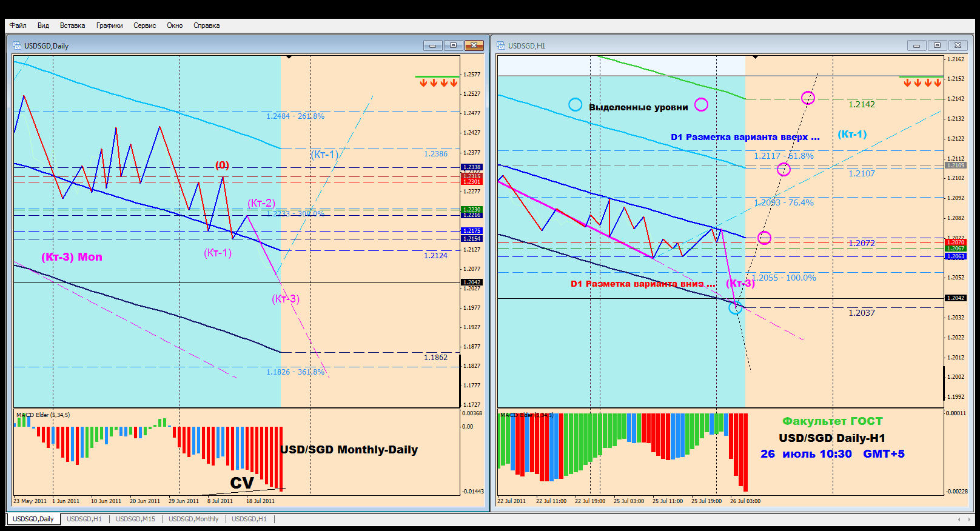Click the 1.2315 red price label
The width and height of the screenshot is (980, 531).
pos(472,176)
